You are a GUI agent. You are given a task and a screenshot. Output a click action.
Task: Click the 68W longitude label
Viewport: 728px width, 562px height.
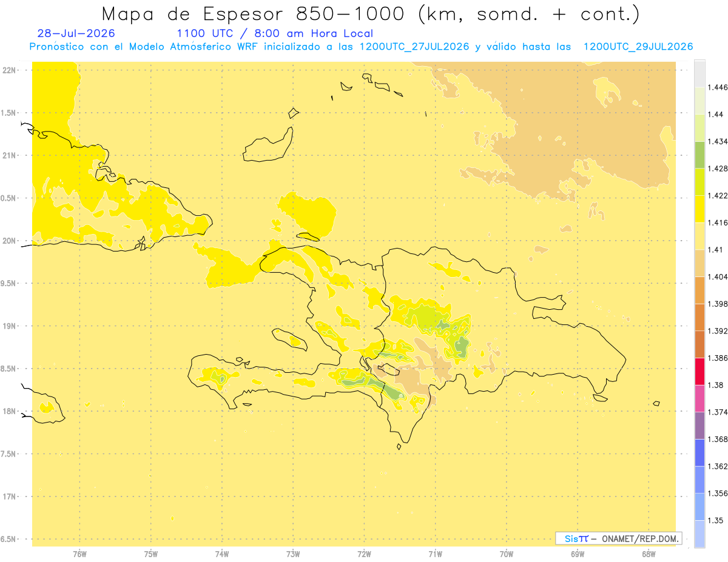pyautogui.click(x=649, y=554)
